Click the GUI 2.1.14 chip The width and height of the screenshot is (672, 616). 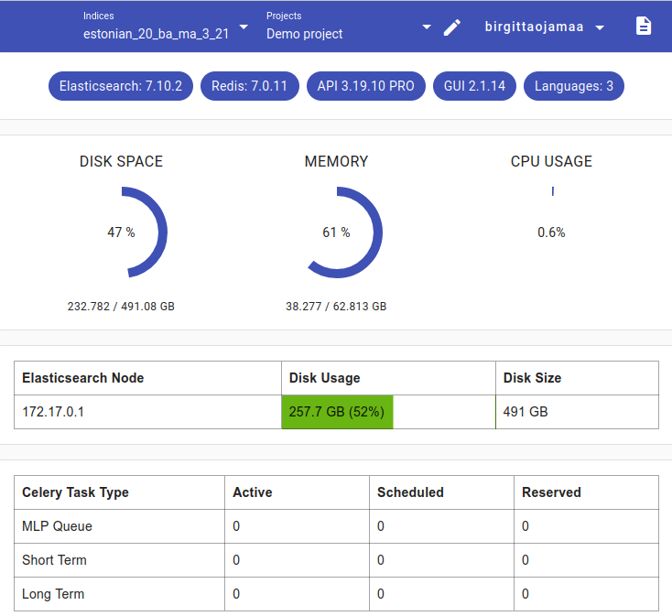(x=474, y=86)
